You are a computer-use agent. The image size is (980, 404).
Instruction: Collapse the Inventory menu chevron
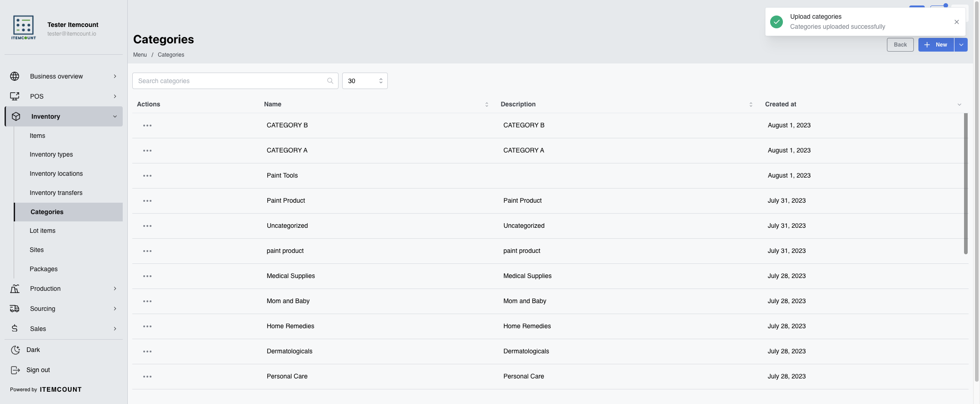(x=115, y=116)
